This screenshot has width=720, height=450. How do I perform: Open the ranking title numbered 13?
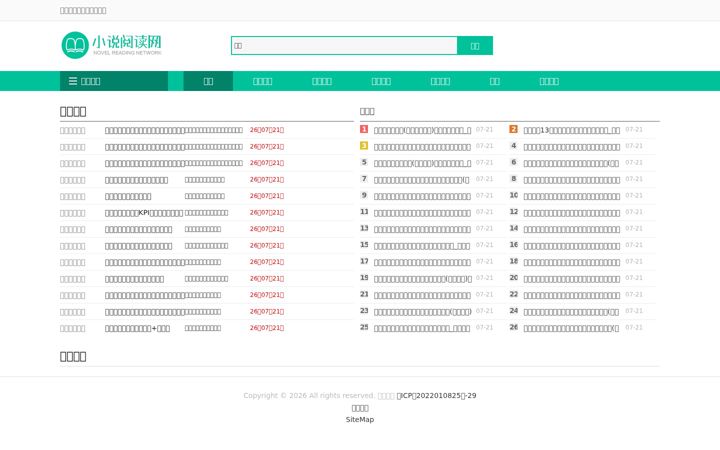pos(422,229)
